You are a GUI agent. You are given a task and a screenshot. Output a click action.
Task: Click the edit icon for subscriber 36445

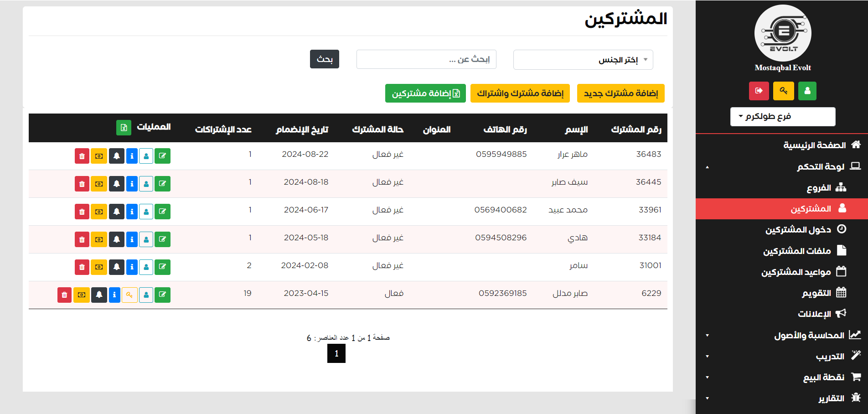162,184
